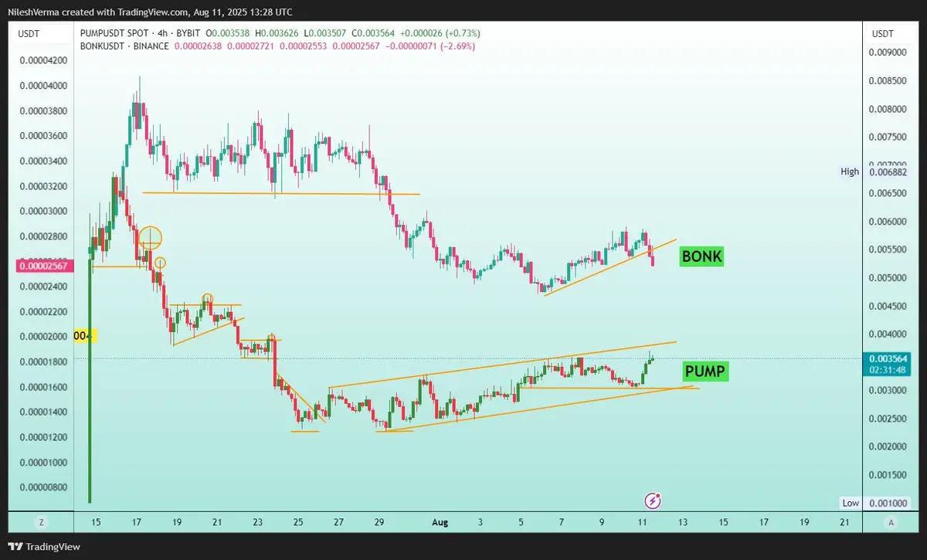Click the TradingView logo at bottom left

click(x=43, y=547)
